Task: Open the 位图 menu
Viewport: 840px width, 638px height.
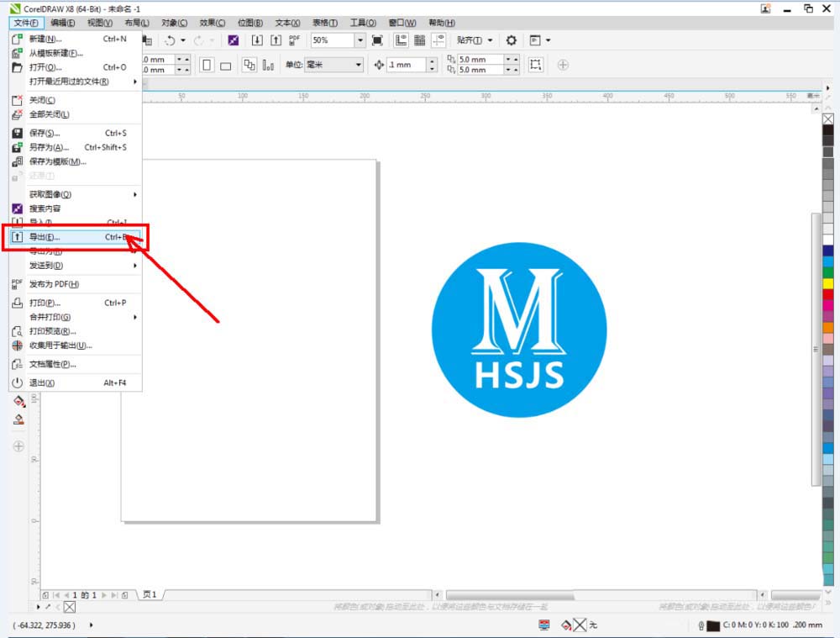Action: point(250,23)
